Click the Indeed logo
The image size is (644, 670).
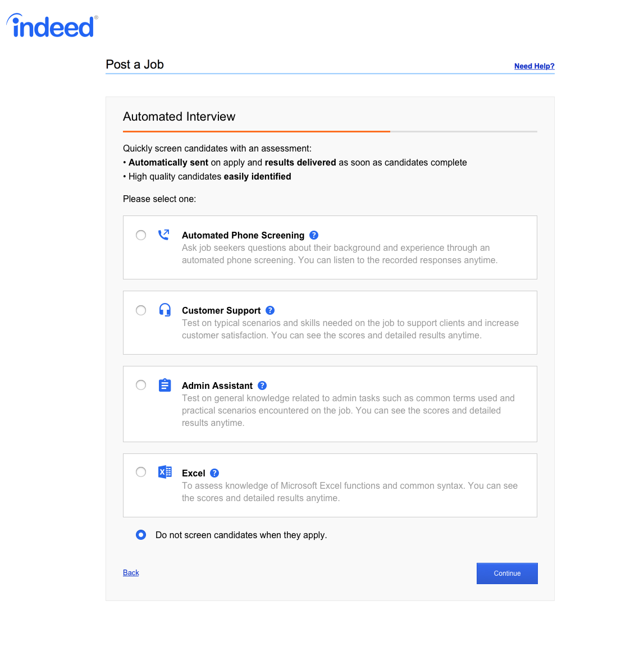click(53, 26)
